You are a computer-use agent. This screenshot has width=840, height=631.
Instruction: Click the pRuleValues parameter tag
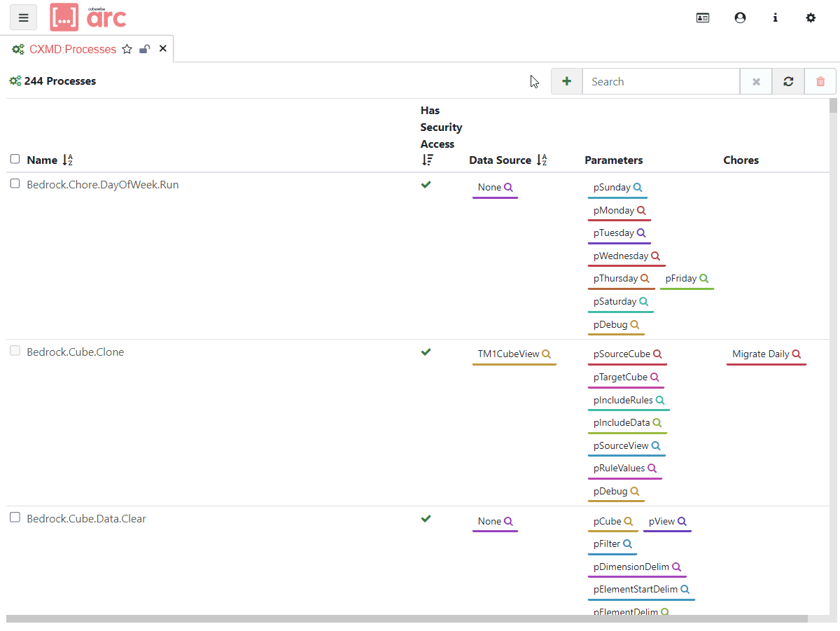point(625,469)
